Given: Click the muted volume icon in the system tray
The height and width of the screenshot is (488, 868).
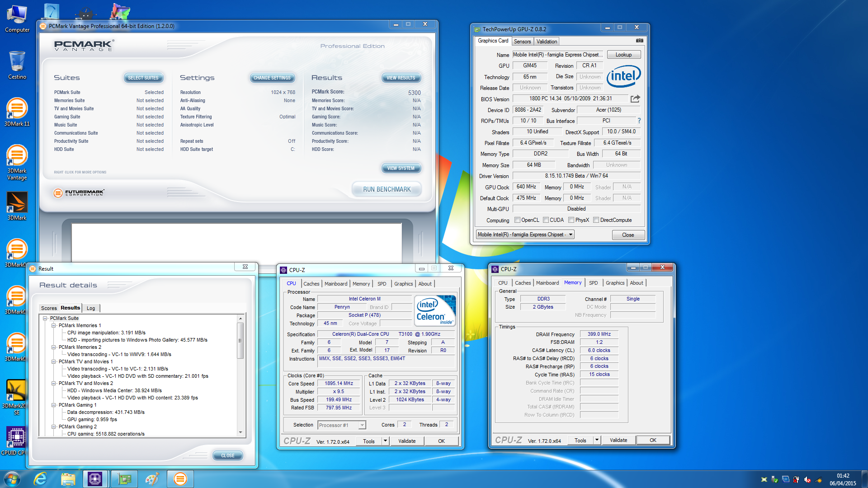Looking at the screenshot, I should 807,479.
